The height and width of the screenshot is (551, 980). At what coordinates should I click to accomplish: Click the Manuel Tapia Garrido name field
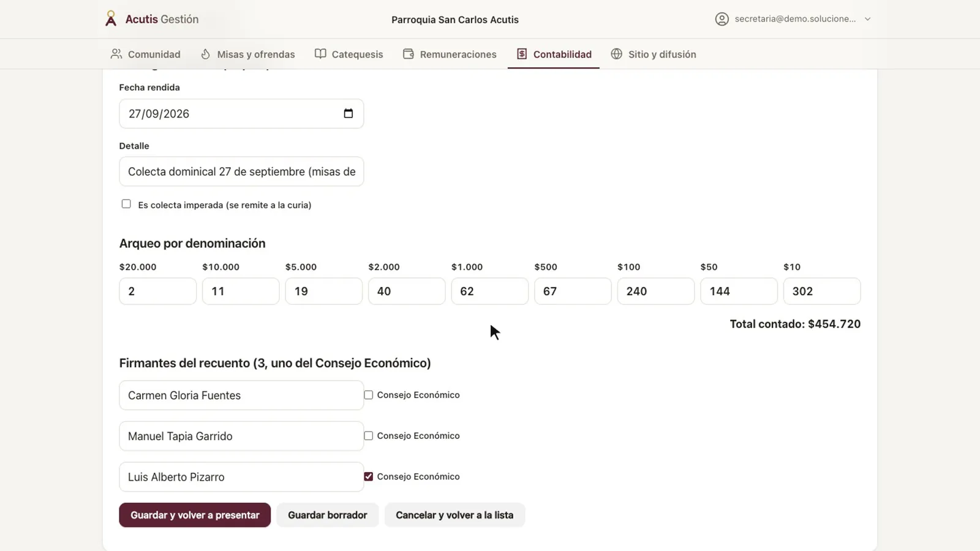pos(241,436)
